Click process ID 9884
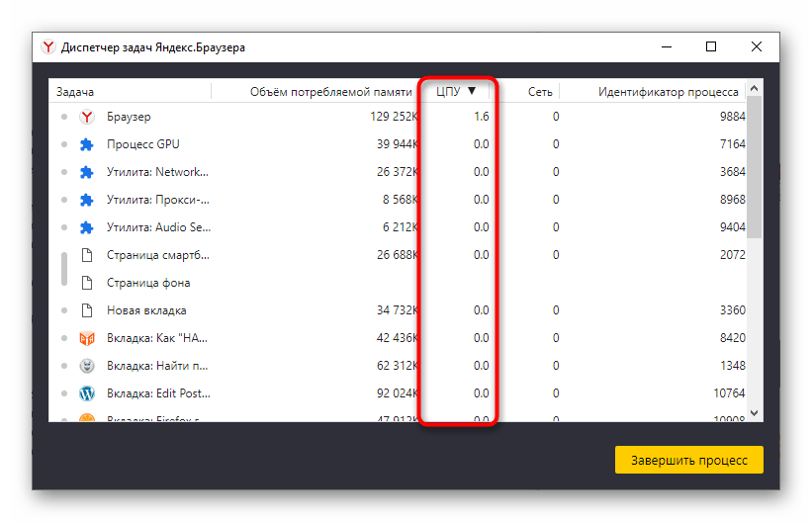Image resolution: width=812 pixels, height=522 pixels. pyautogui.click(x=732, y=117)
